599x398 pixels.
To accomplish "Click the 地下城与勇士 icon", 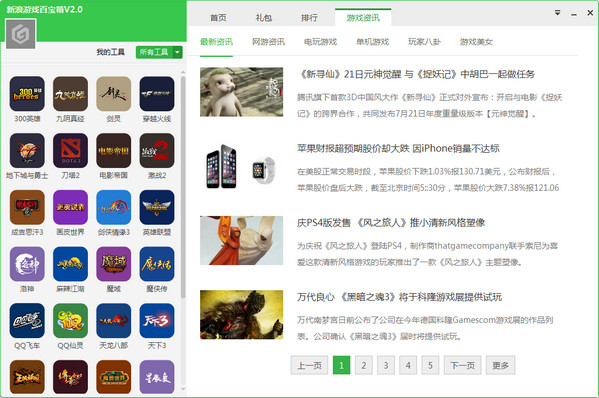I will coord(27,150).
